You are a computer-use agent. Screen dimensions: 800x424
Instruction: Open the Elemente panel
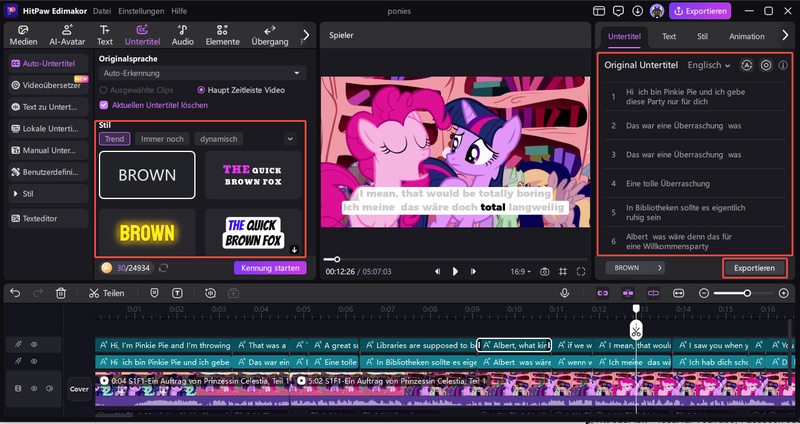pyautogui.click(x=222, y=35)
